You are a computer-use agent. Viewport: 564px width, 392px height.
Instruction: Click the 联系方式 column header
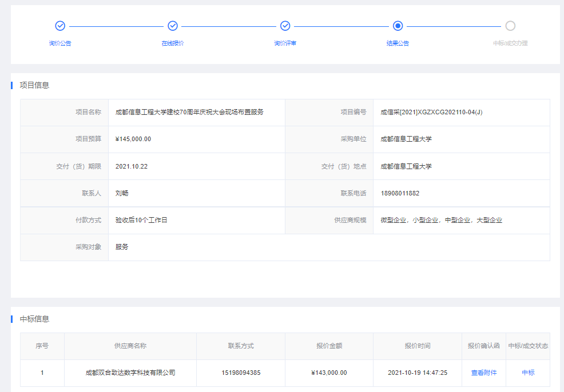[x=241, y=346]
